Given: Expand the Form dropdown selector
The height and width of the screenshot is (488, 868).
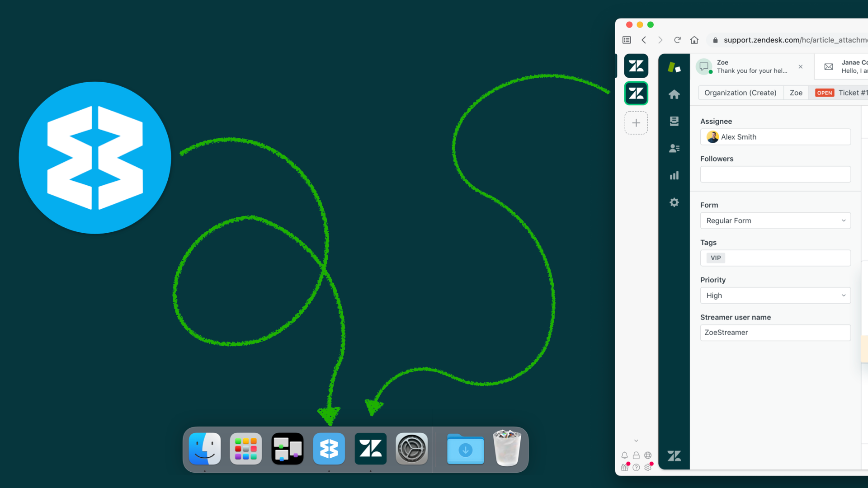Looking at the screenshot, I should tap(776, 221).
